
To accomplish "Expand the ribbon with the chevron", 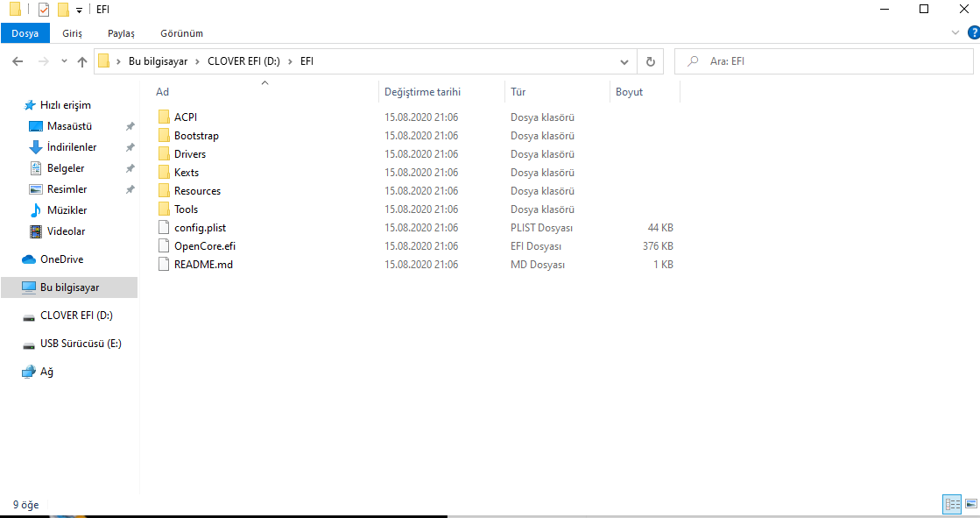I will [955, 32].
